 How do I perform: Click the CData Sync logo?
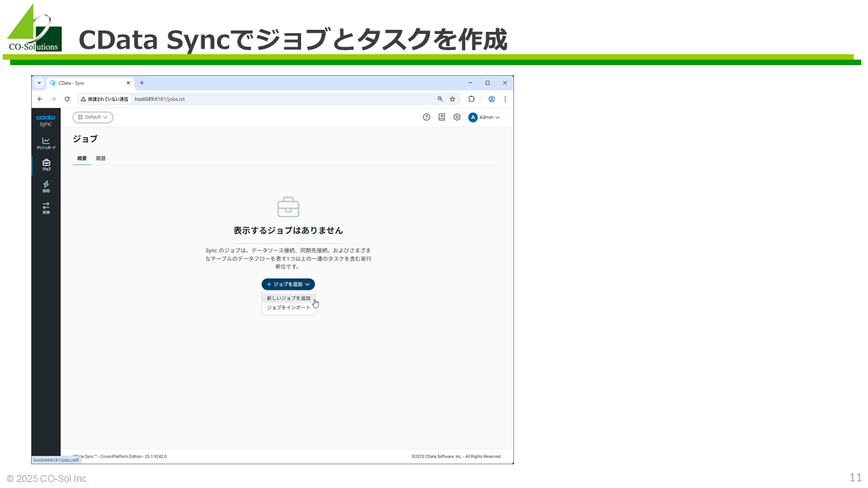(45, 120)
